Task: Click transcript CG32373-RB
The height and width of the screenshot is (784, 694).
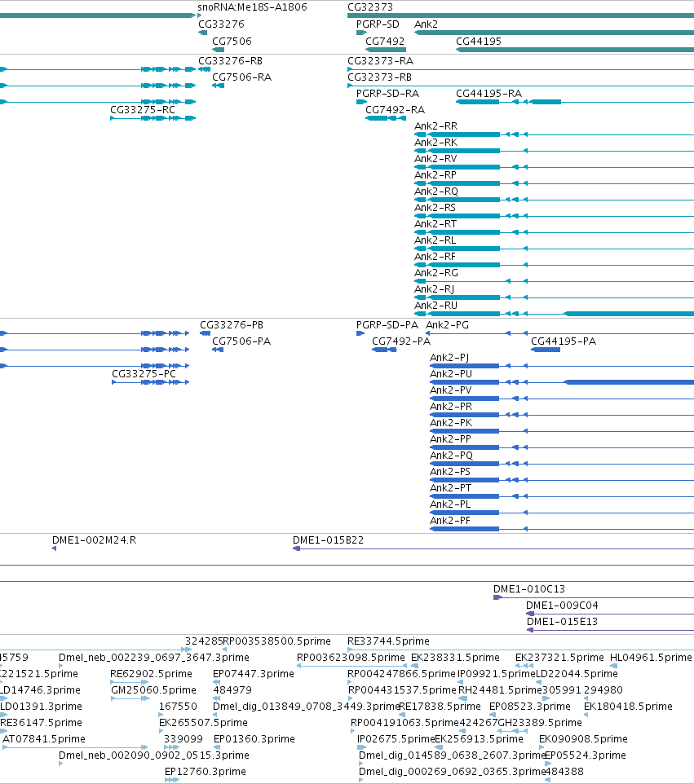Action: coord(379,77)
